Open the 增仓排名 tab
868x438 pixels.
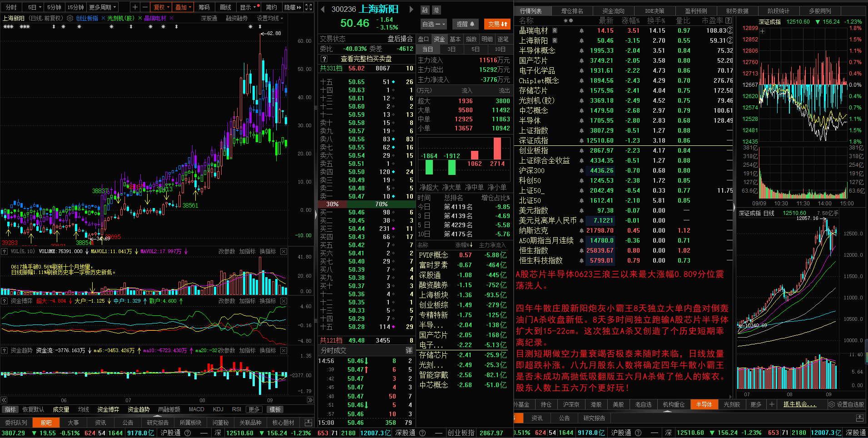[x=572, y=11]
